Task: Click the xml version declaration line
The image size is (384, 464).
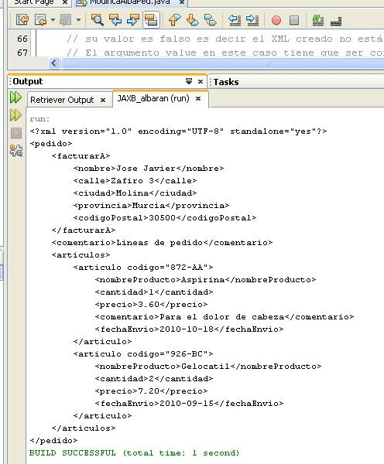Action: pyautogui.click(x=178, y=131)
